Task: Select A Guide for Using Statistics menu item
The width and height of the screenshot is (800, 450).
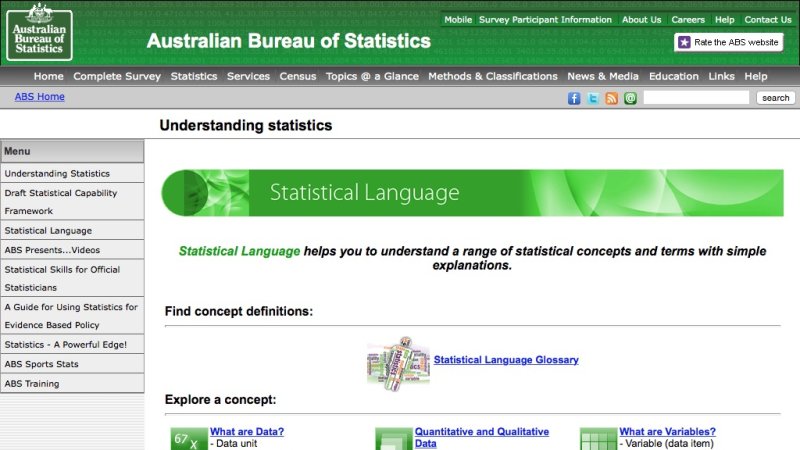Action: coord(72,316)
